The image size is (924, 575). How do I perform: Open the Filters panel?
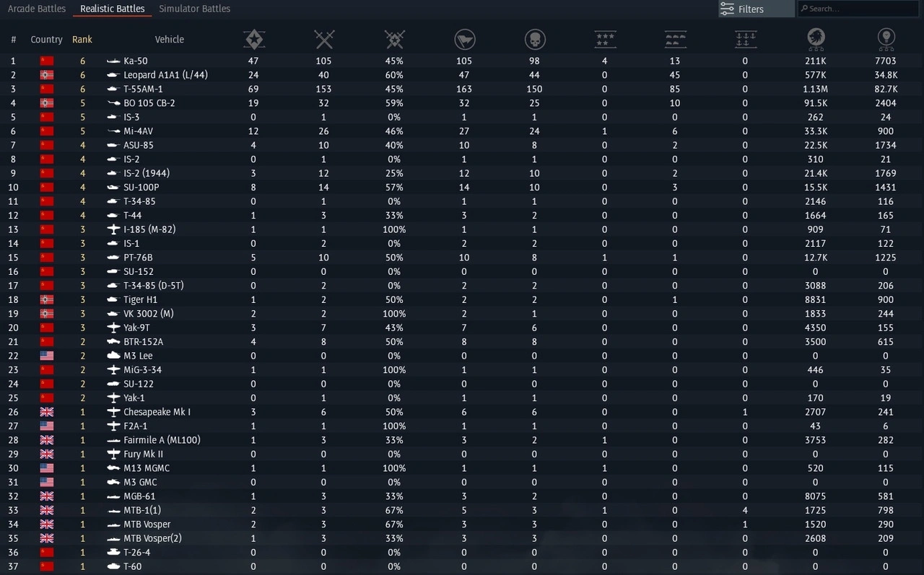point(756,9)
